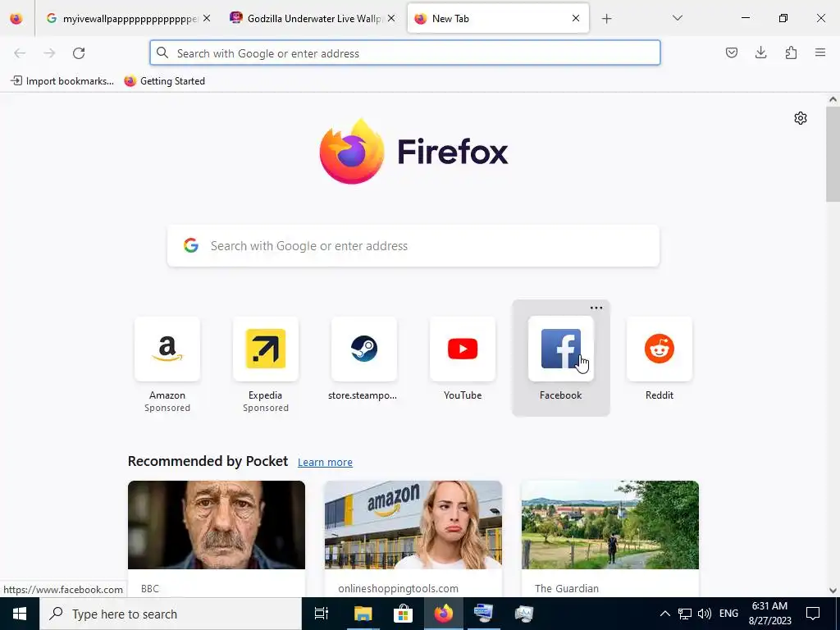Click the scrollbar down arrow
Viewport: 840px width, 630px height.
[x=833, y=591]
